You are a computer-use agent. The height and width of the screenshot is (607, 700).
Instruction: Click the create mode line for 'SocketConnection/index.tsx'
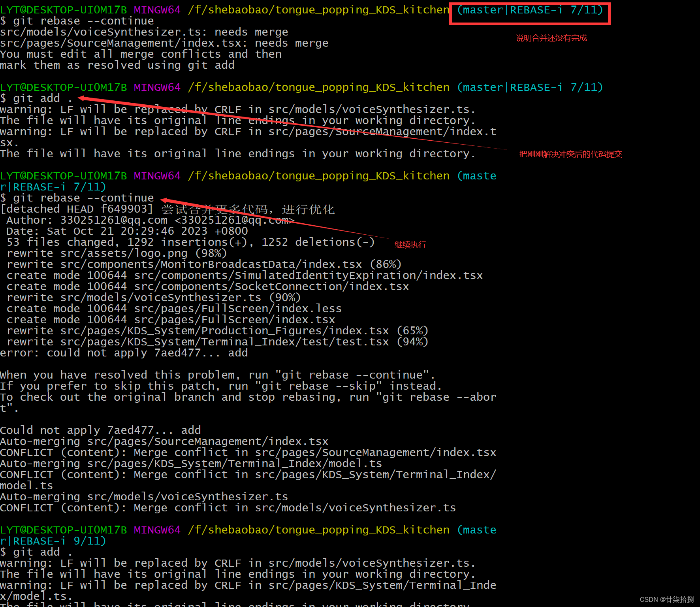208,287
